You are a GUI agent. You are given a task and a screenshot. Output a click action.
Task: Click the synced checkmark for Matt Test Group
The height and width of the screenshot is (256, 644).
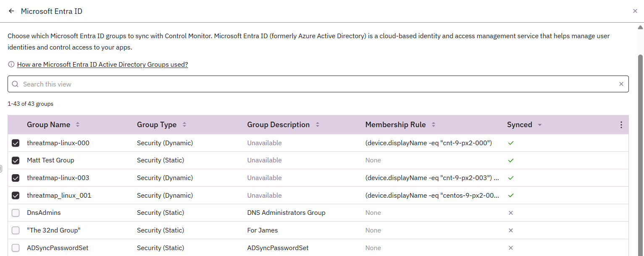[511, 160]
